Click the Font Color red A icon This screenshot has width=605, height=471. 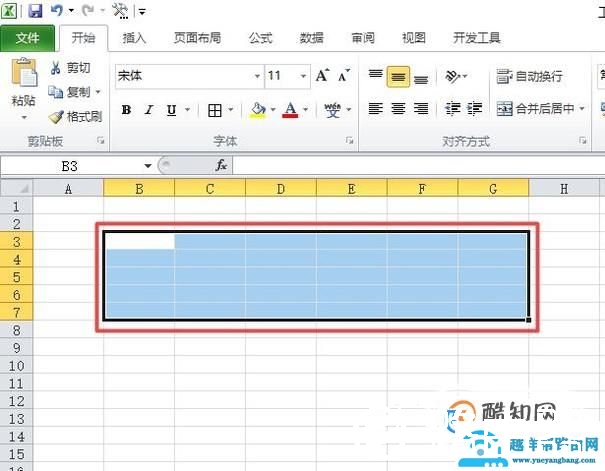coord(291,110)
